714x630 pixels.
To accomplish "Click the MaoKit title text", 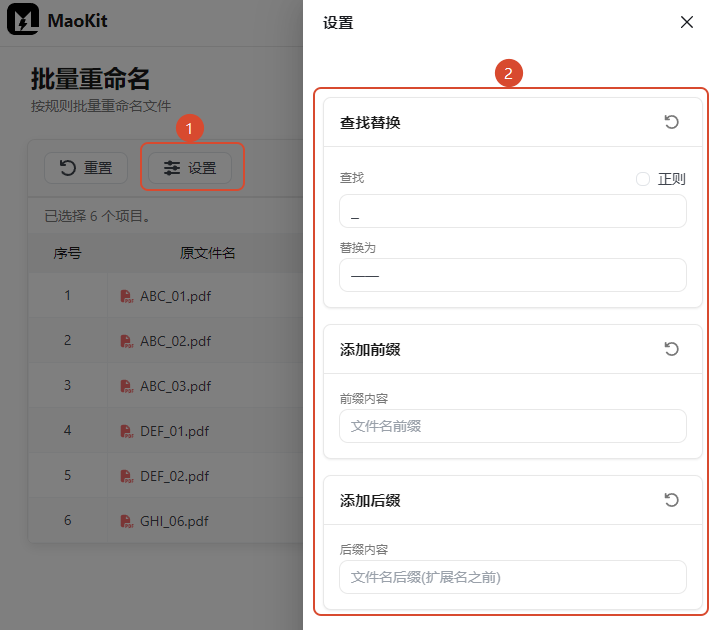I will coord(77,21).
